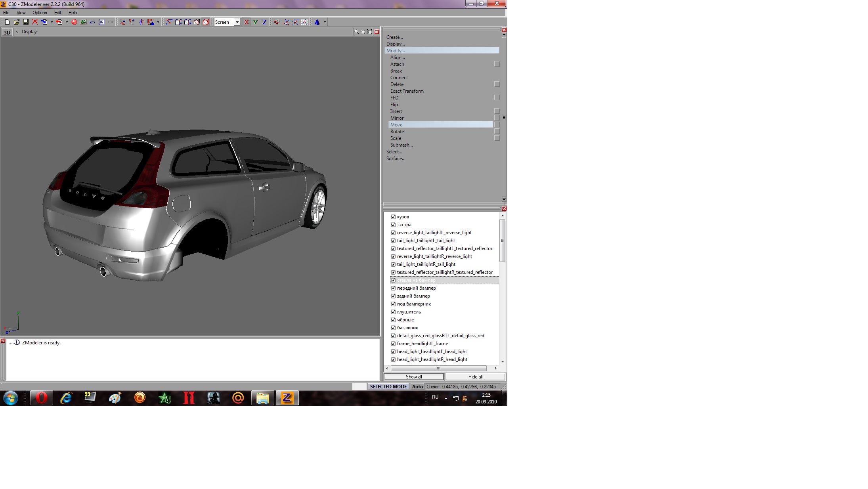Expand the Submesh... tool group

(x=401, y=145)
